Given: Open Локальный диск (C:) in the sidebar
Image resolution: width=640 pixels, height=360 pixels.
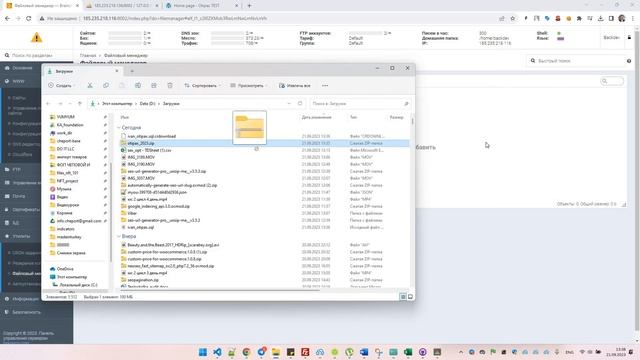Looking at the screenshot, I should click(x=78, y=285).
